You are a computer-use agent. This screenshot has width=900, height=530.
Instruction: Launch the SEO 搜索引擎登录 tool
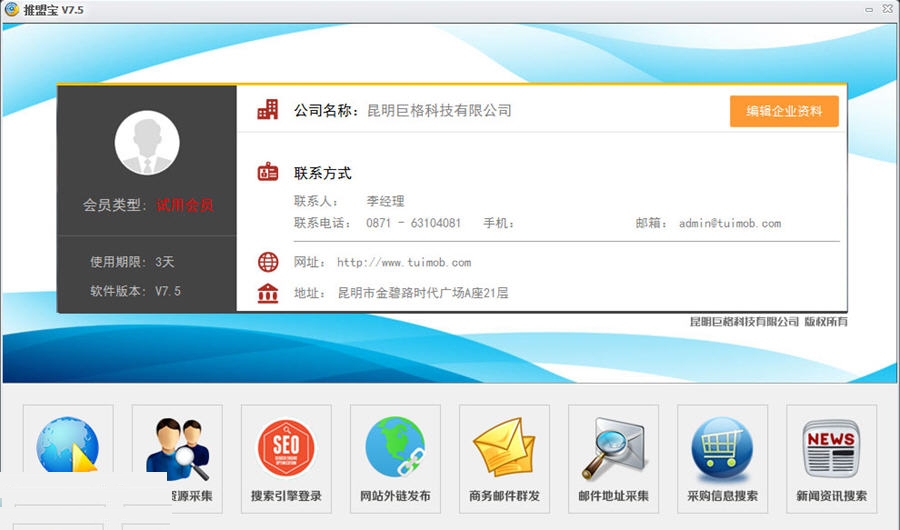[x=286, y=458]
